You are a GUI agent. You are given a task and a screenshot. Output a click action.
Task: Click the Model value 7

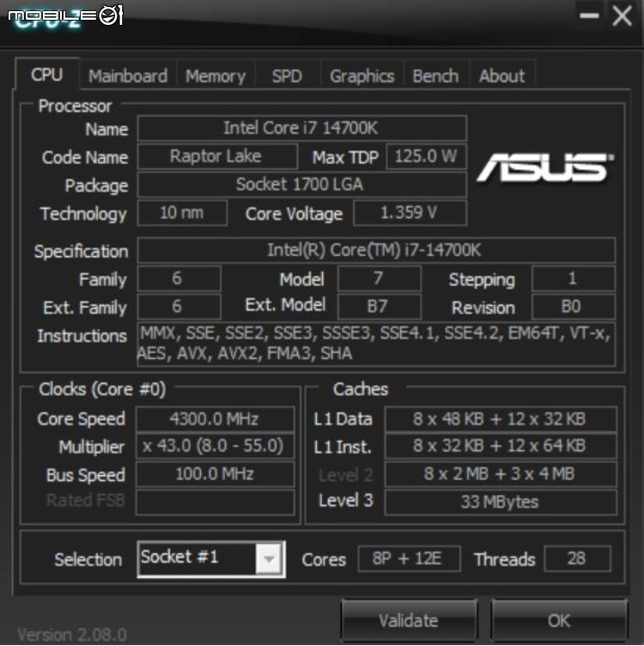pyautogui.click(x=380, y=278)
